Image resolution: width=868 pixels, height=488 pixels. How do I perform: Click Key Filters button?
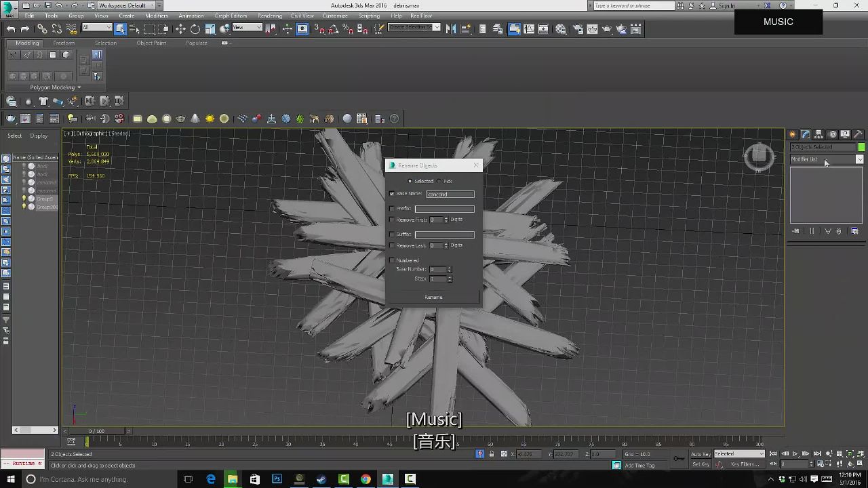click(745, 464)
